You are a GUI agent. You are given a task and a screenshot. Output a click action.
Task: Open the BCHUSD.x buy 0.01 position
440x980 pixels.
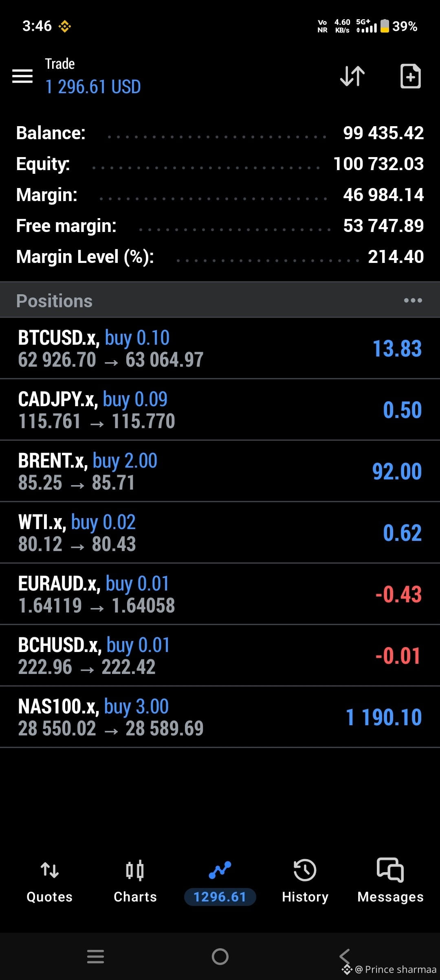[x=220, y=656]
